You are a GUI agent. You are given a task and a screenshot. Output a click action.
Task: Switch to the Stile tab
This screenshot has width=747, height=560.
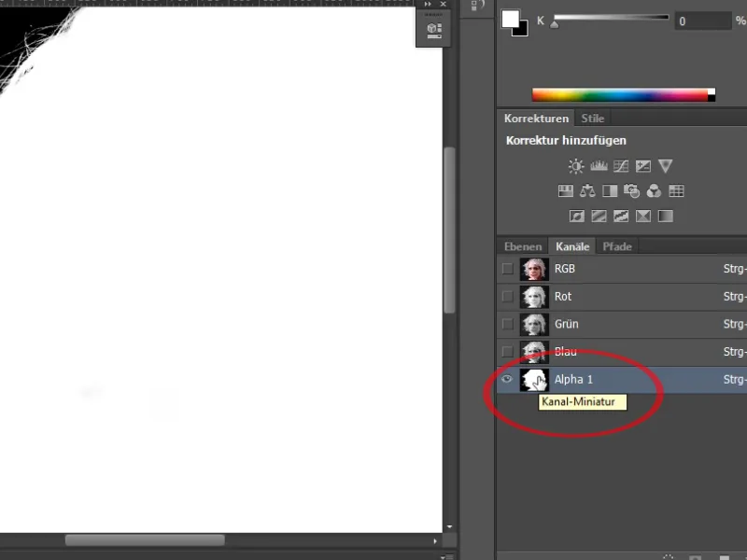pyautogui.click(x=592, y=119)
